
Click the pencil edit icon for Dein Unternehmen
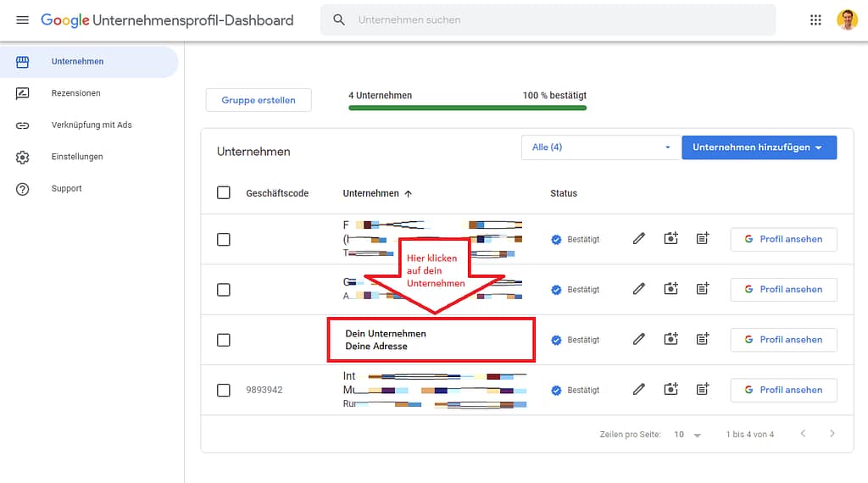click(x=639, y=339)
